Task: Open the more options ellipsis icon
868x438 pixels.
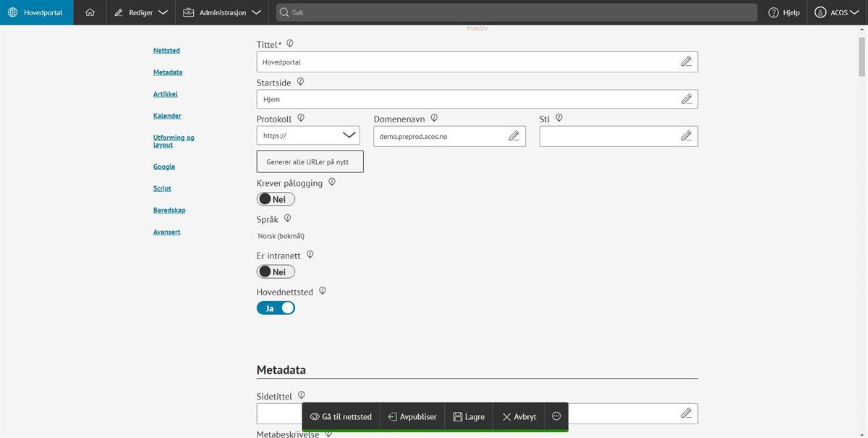Action: tap(556, 416)
